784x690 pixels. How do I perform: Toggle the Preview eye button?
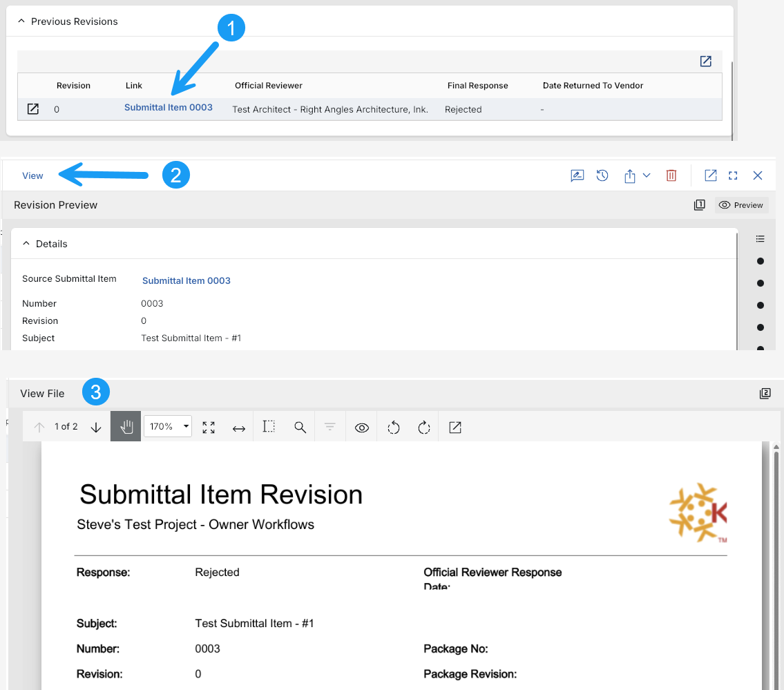[741, 205]
